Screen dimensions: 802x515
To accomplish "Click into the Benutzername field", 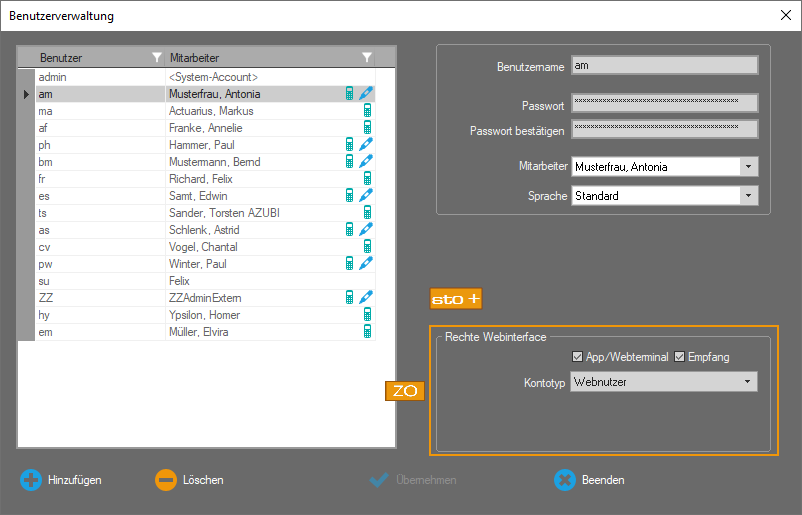I will coord(664,66).
